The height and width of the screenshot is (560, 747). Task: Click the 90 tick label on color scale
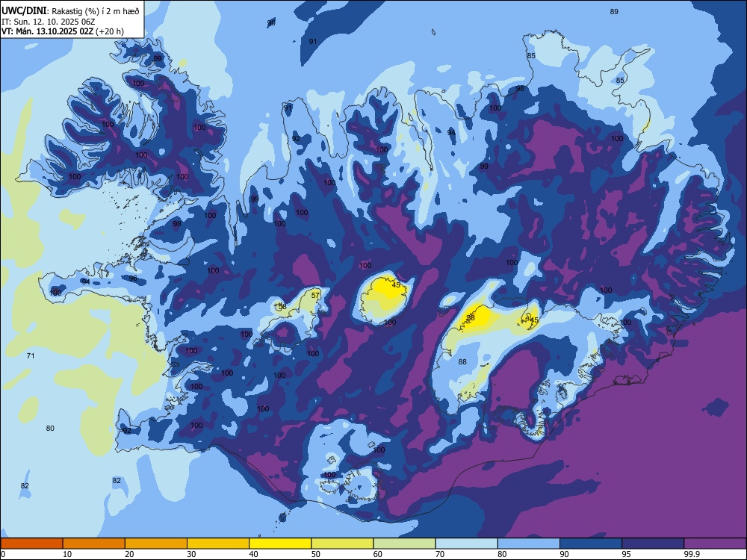click(x=565, y=554)
